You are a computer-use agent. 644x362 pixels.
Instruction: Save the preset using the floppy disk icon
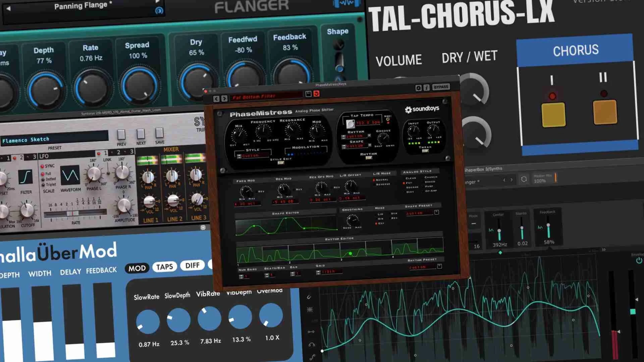pyautogui.click(x=308, y=93)
